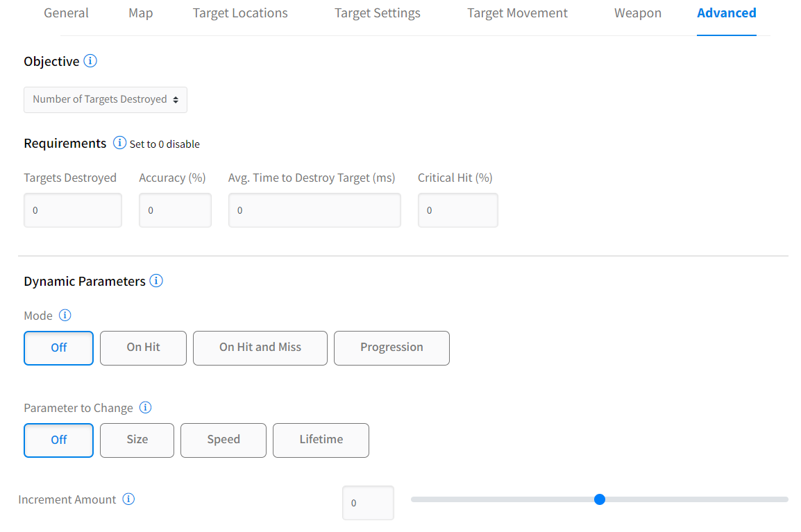Open the Number of Targets Destroyed dropdown
Screen dimensions: 801x532
[106, 100]
